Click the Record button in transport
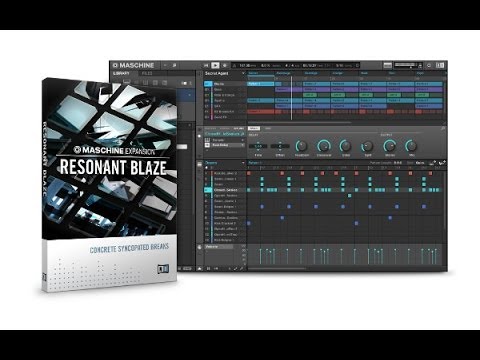480x360 pixels. (x=224, y=65)
